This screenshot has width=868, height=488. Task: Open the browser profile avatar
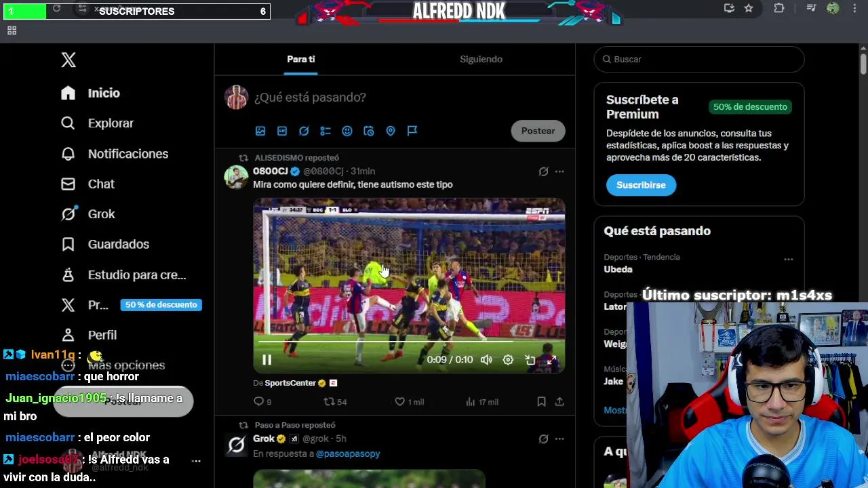point(833,8)
